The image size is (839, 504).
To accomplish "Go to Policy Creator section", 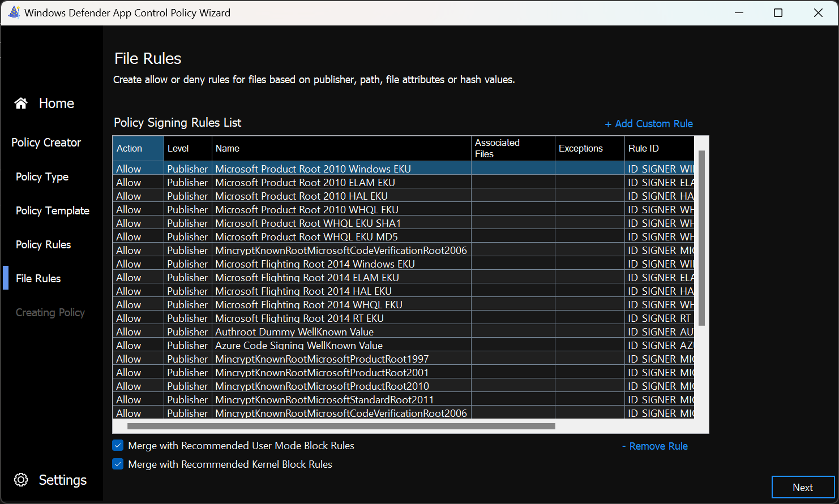I will click(46, 143).
